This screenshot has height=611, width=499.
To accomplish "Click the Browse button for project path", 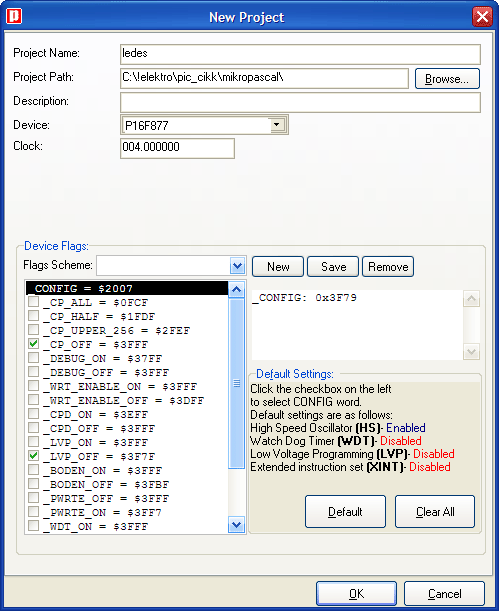I will pyautogui.click(x=447, y=79).
